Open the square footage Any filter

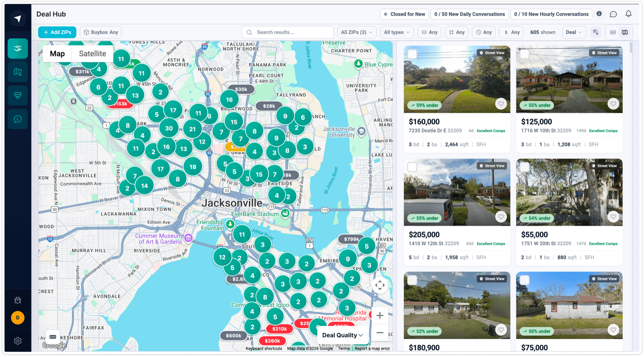coord(457,32)
